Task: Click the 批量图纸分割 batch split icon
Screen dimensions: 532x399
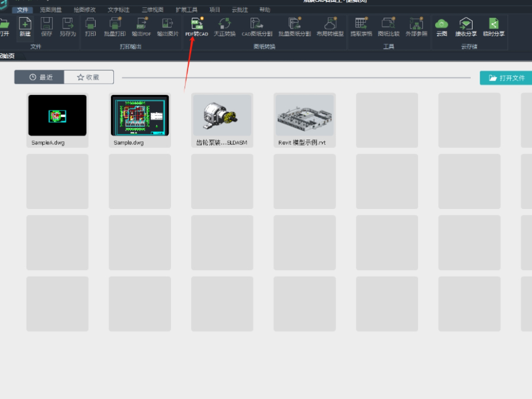Action: [294, 24]
